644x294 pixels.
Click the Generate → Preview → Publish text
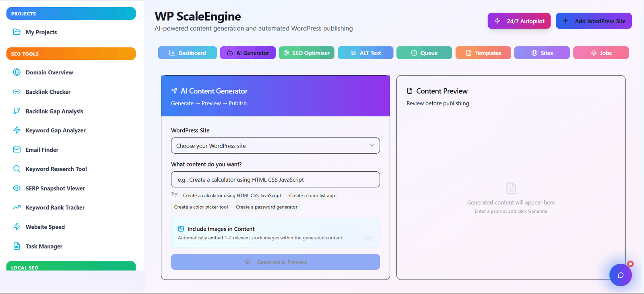coord(209,103)
